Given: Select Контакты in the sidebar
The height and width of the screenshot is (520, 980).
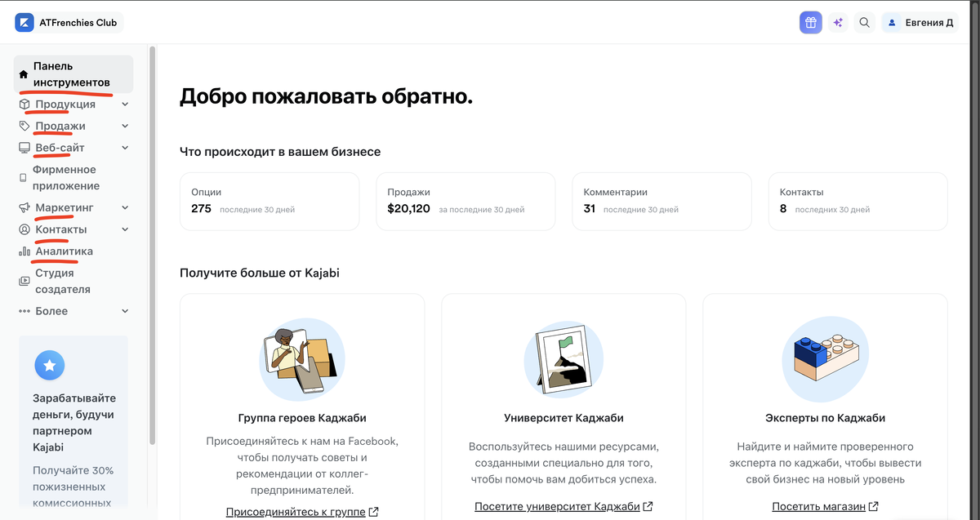Looking at the screenshot, I should pos(61,230).
